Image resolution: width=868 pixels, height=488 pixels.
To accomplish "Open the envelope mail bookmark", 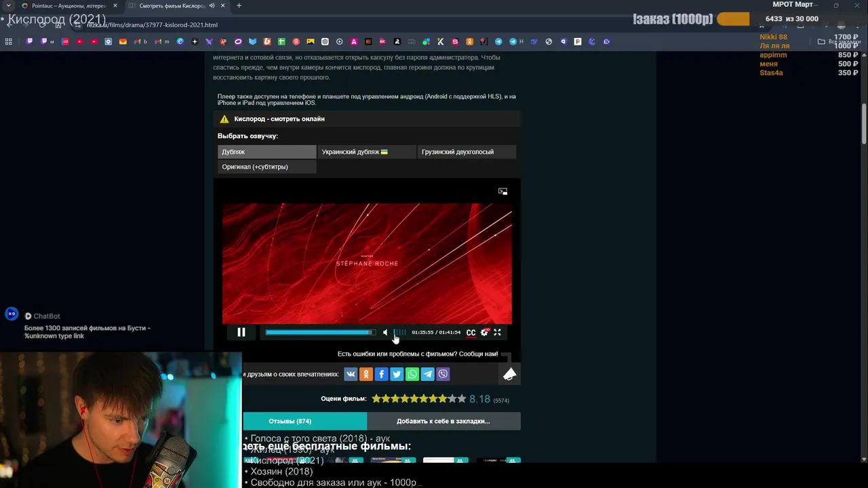I will (x=123, y=41).
